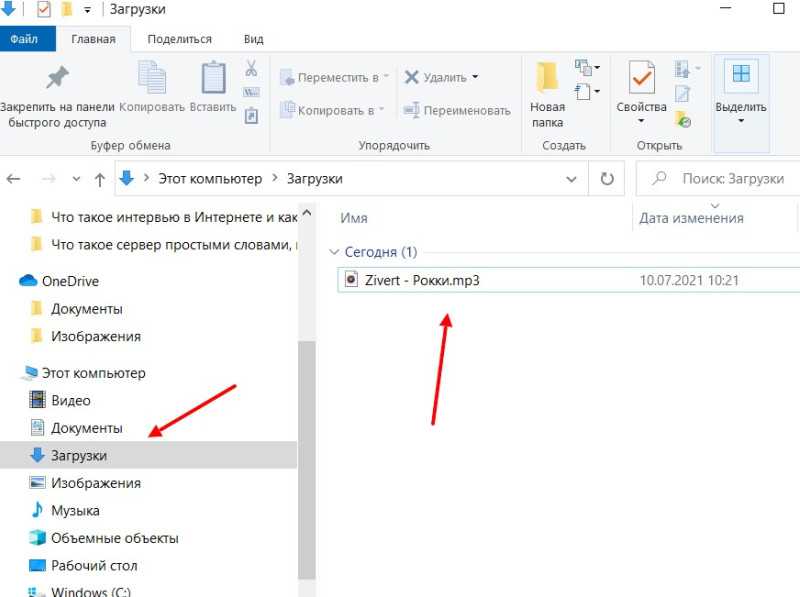The image size is (800, 597).
Task: Switch to the Вид ribbon tab
Action: (254, 39)
